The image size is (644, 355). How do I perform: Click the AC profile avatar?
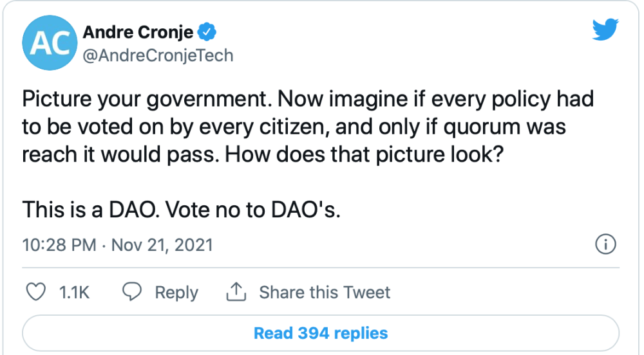(x=50, y=42)
